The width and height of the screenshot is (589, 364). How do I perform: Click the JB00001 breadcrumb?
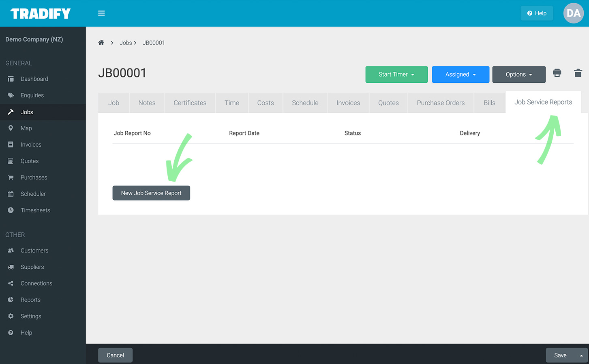[x=154, y=43]
